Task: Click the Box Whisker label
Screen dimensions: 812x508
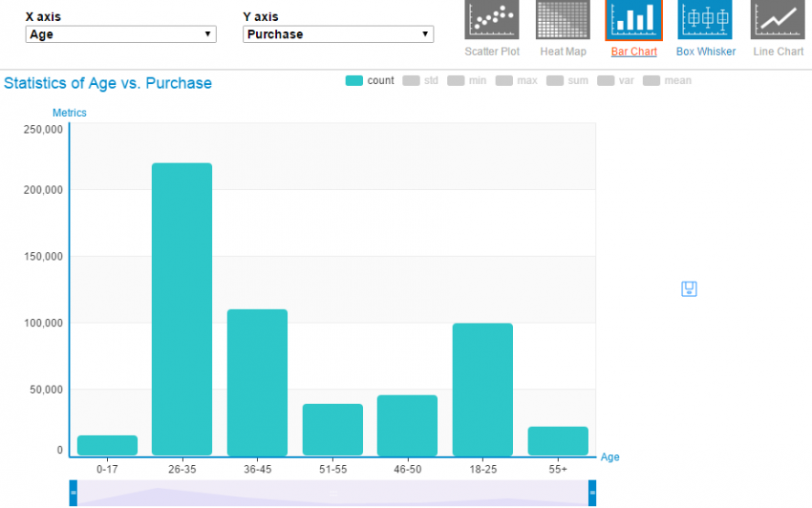Action: (705, 52)
